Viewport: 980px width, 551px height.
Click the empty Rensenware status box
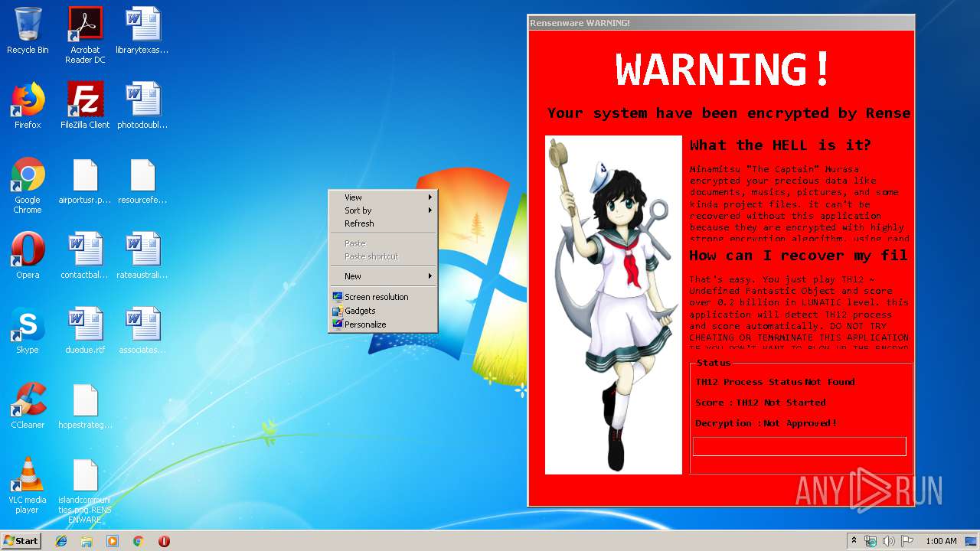(799, 446)
